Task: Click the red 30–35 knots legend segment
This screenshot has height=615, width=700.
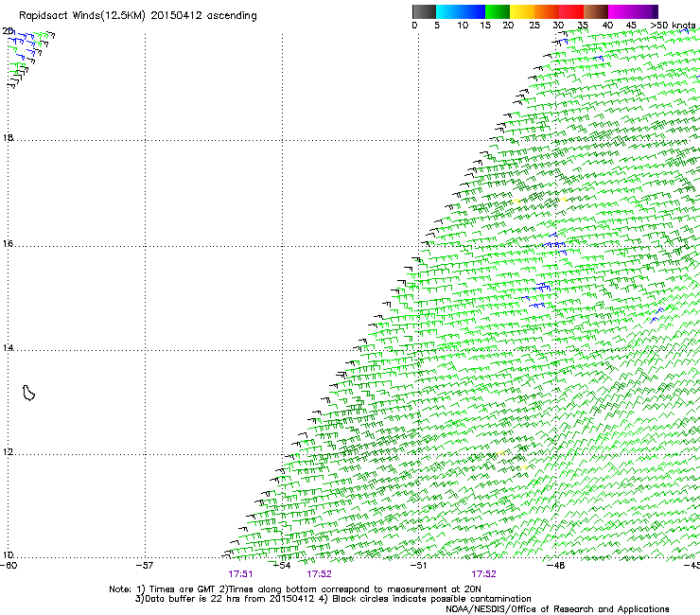Action: (x=571, y=11)
